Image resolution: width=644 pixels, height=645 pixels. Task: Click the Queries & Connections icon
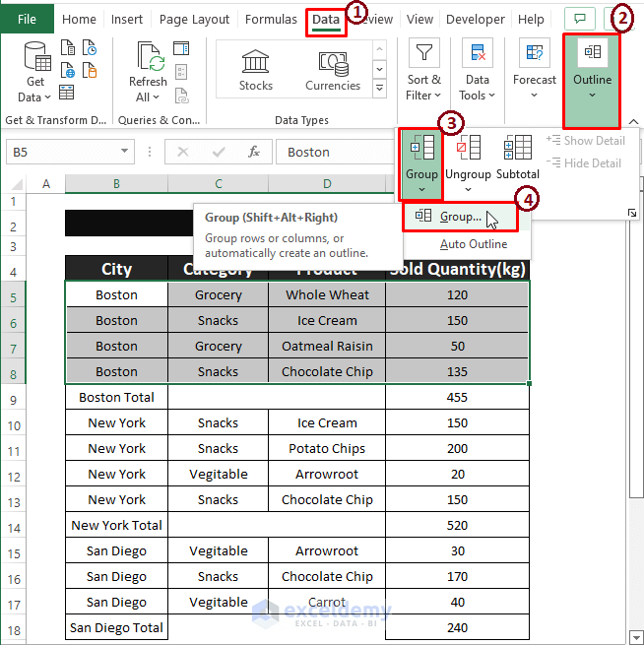181,48
